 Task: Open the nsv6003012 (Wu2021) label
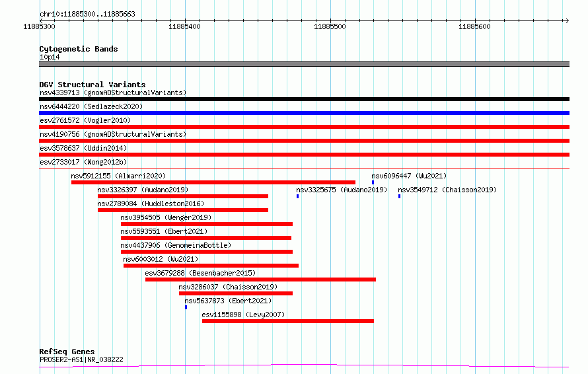tap(161, 259)
